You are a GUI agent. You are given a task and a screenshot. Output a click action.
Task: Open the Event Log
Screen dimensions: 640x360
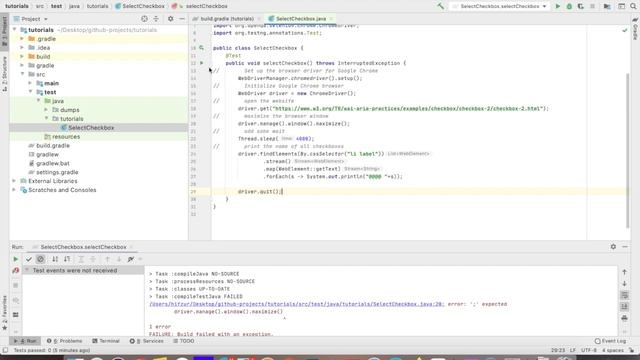pos(610,341)
